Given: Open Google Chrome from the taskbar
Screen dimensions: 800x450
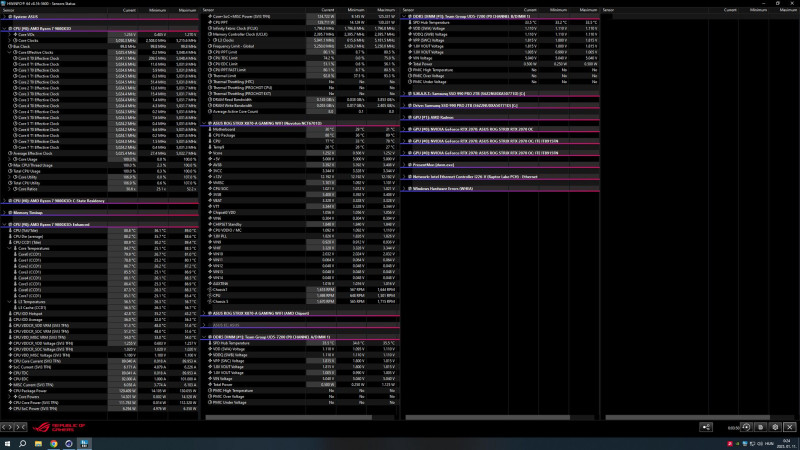Looking at the screenshot, I should tap(54, 444).
